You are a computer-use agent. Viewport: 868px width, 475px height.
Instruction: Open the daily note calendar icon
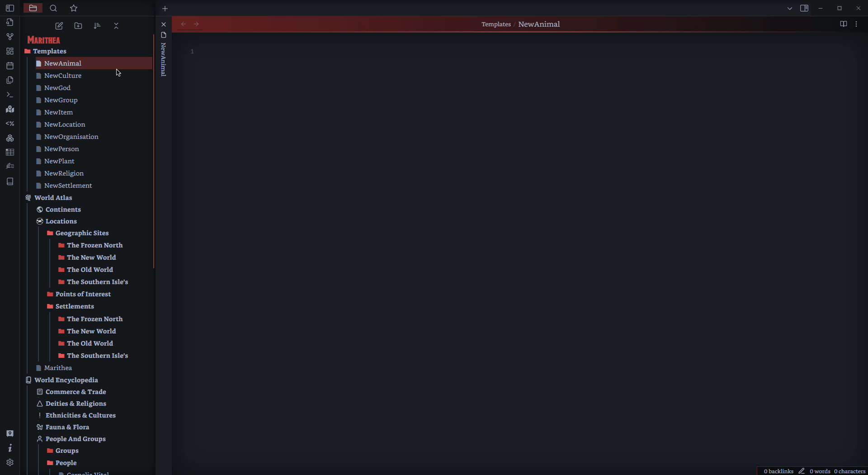[10, 66]
